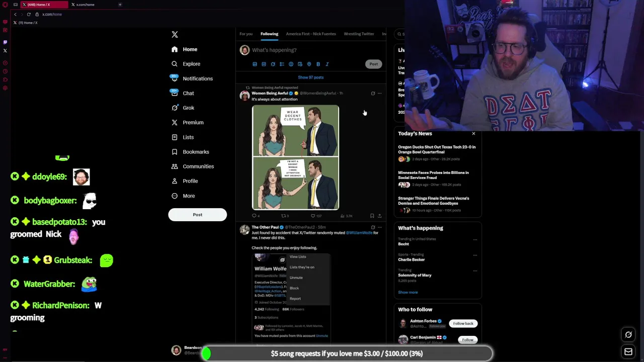Click the Communities icon in sidebar
The image size is (644, 362).
[175, 166]
